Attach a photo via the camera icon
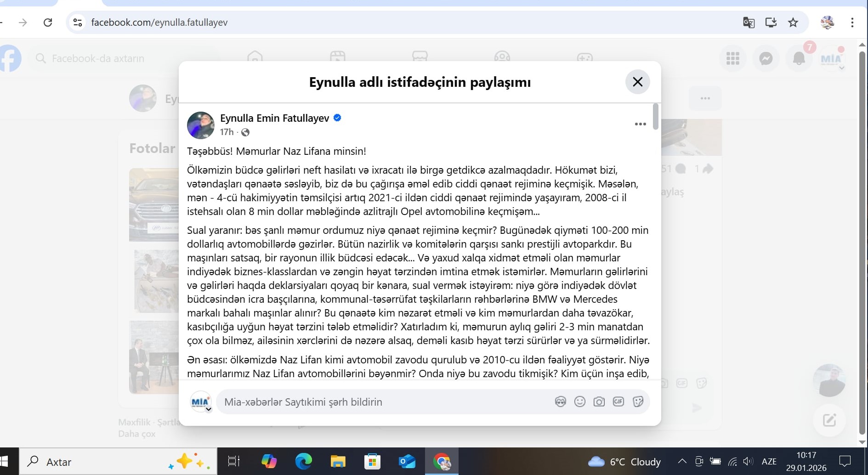The width and height of the screenshot is (868, 475). (599, 402)
